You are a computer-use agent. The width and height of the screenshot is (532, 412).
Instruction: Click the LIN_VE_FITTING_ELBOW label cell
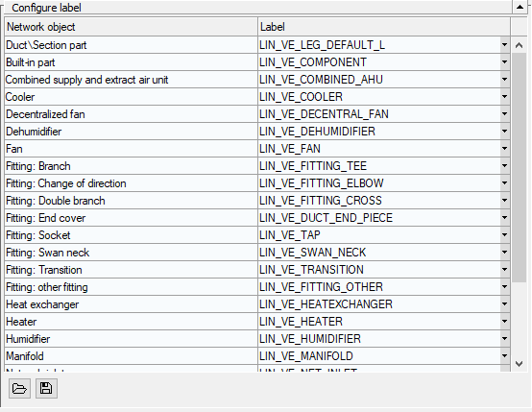[379, 183]
